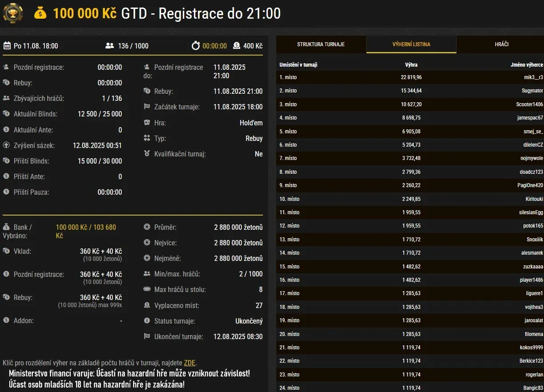544x392 pixels.
Task: Click the Výhra column header
Action: [x=411, y=65]
